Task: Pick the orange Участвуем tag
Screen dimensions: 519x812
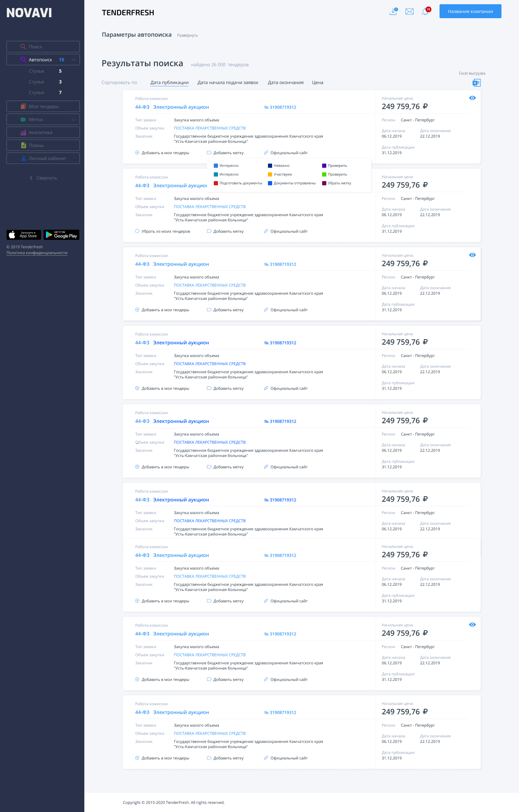Action: [280, 174]
